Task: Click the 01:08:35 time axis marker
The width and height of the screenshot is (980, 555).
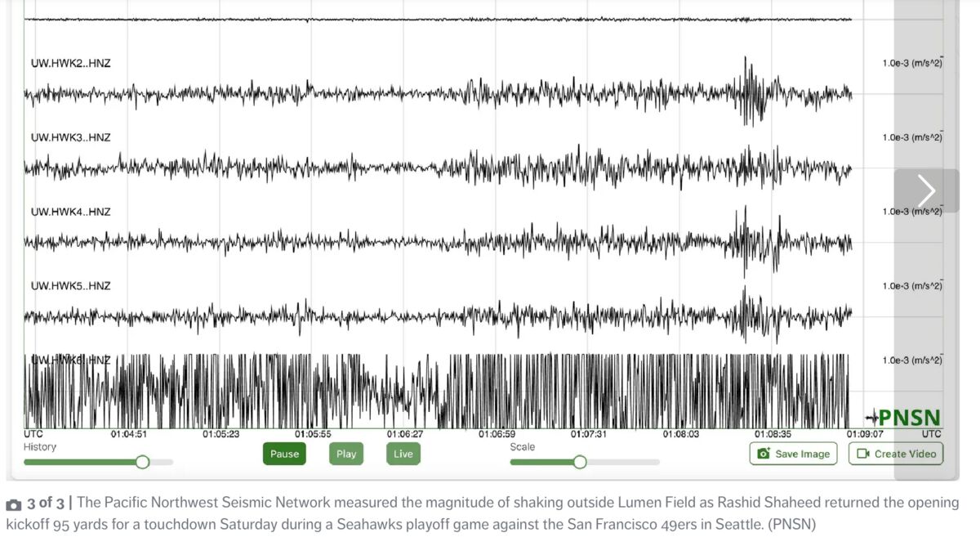Action: [773, 435]
